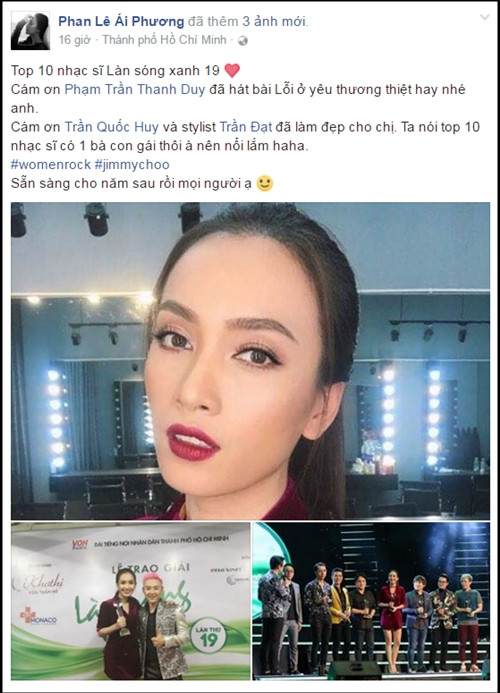
Task: Open the 16 giờ post timestamp
Action: pos(74,40)
